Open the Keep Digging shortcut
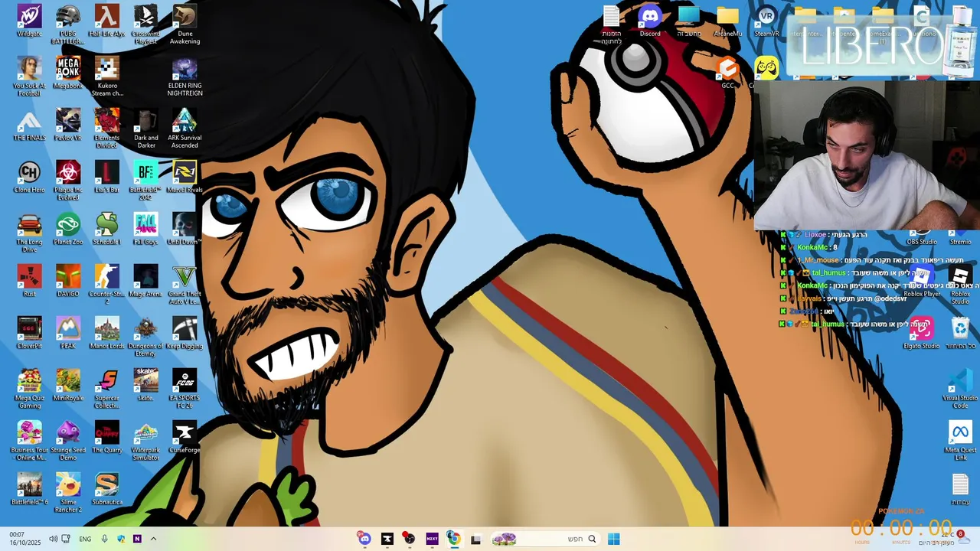The height and width of the screenshot is (551, 980). [185, 333]
